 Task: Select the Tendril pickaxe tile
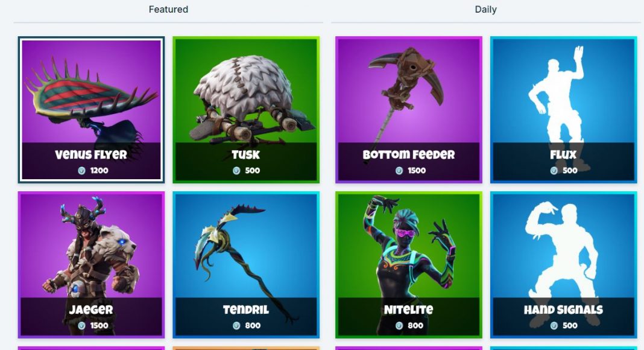click(x=246, y=265)
